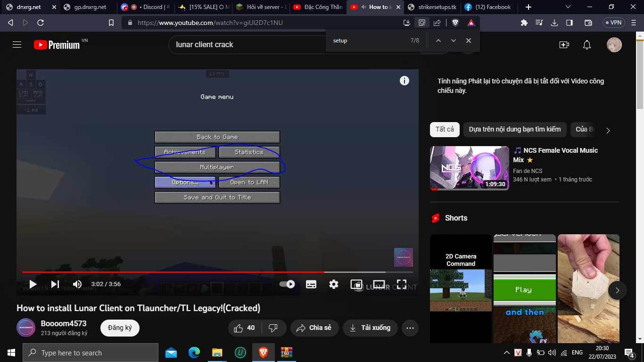The image size is (644, 362).
Task: Open the YouTube notifications bell
Action: click(587, 45)
